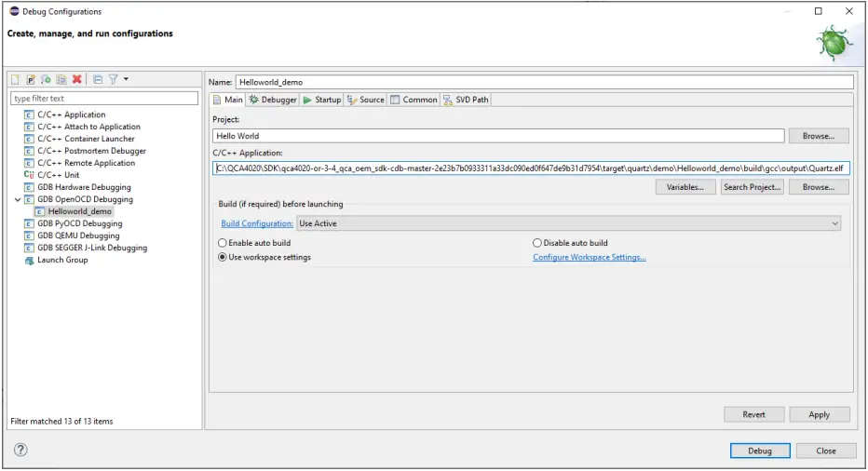Open the Use Active build configuration dropdown

(x=568, y=223)
